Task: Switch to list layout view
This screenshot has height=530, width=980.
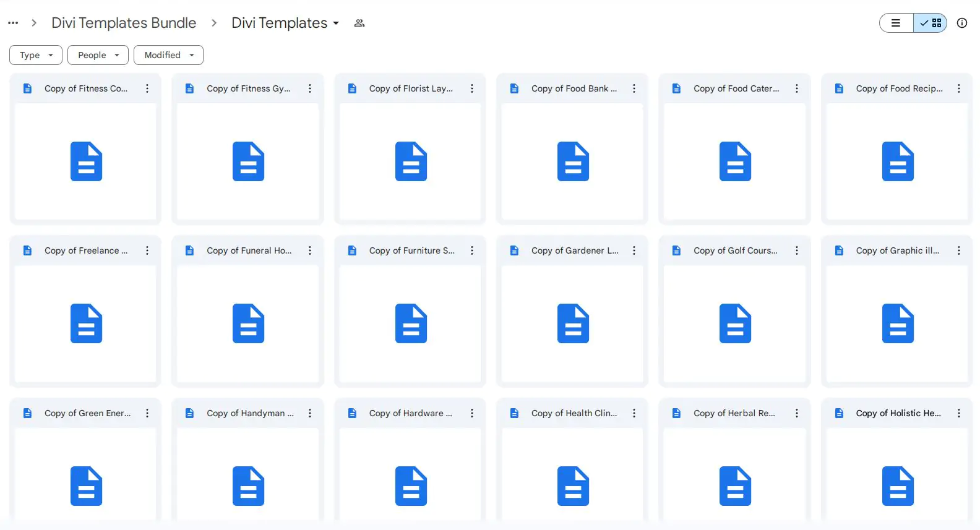Action: point(896,23)
